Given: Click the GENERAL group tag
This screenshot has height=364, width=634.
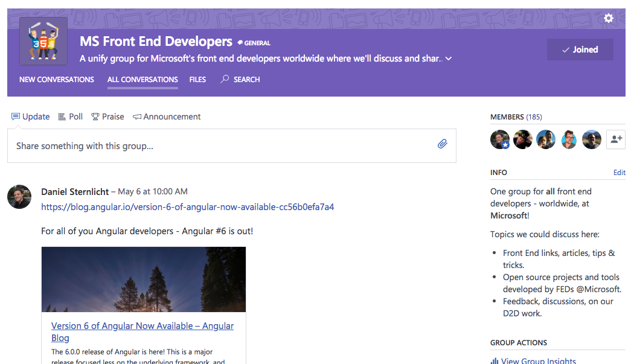Looking at the screenshot, I should pyautogui.click(x=254, y=43).
